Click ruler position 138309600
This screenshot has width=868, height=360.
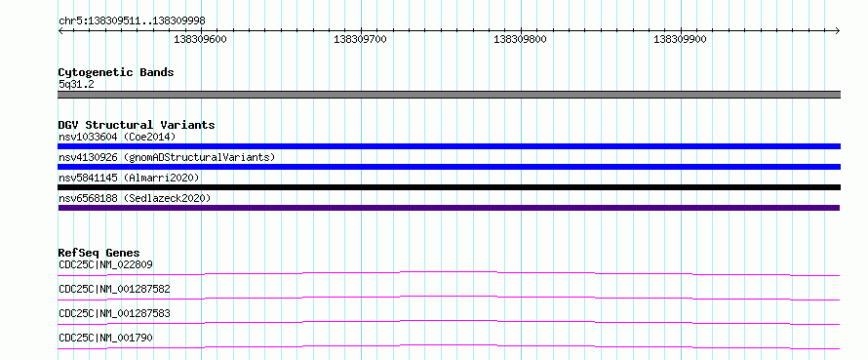200,39
